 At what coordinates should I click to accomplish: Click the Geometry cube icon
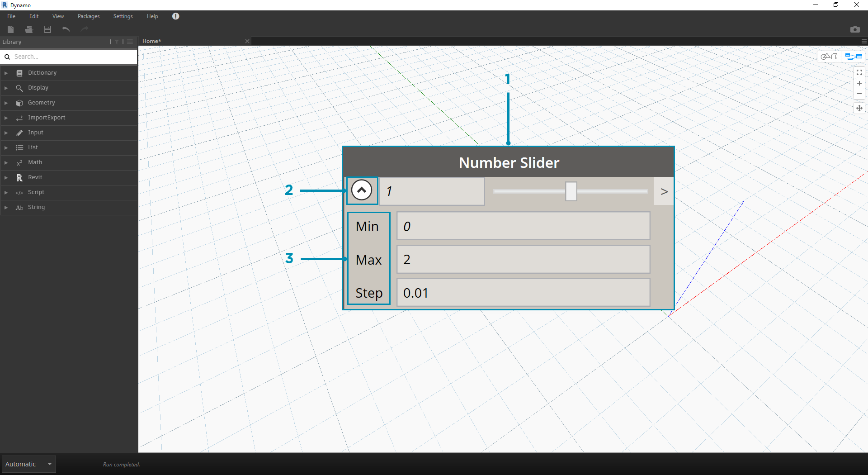click(x=19, y=103)
